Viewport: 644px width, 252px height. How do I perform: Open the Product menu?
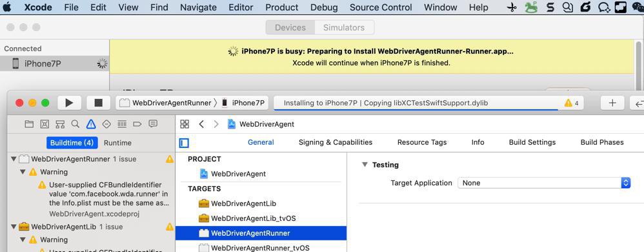(282, 7)
